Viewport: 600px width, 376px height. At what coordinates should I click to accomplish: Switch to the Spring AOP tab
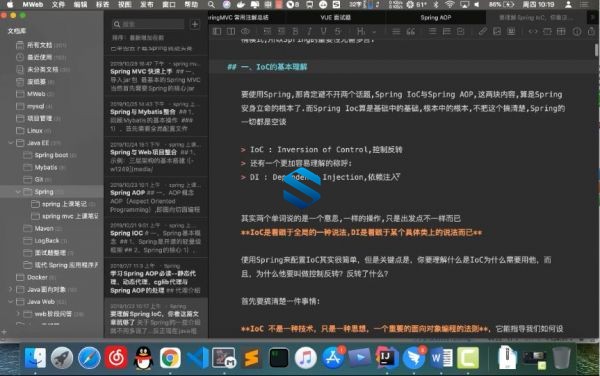[435, 18]
